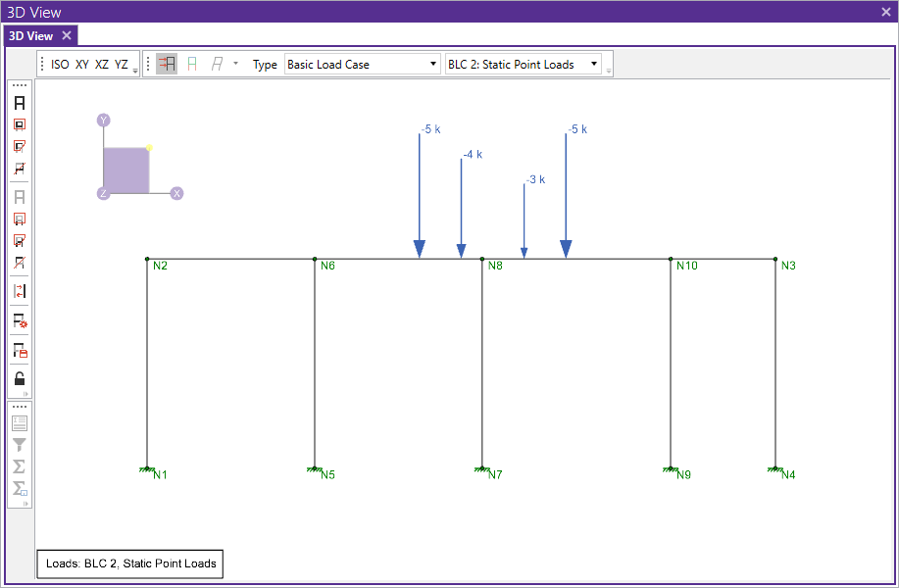The height and width of the screenshot is (588, 899).
Task: Click node N8 on the frame
Action: 482,260
